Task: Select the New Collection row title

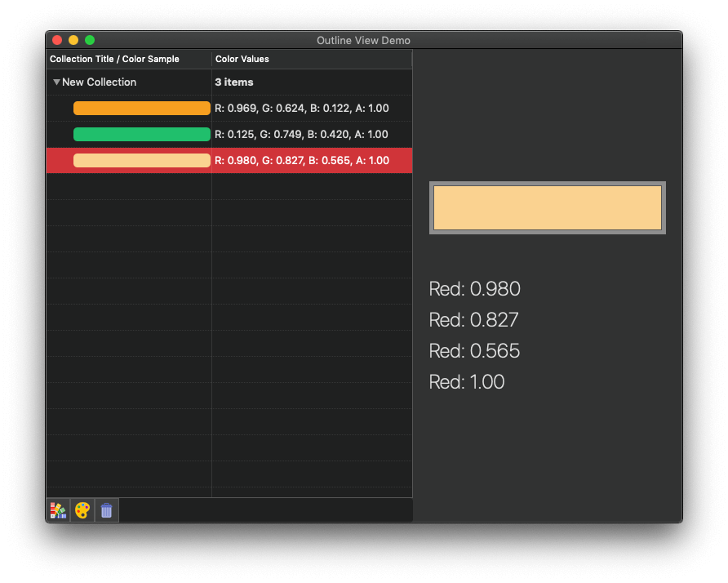Action: click(x=99, y=82)
